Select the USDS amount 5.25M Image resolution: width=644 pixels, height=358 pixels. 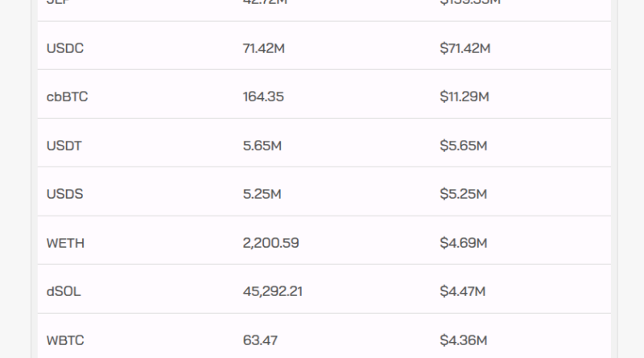[262, 194]
